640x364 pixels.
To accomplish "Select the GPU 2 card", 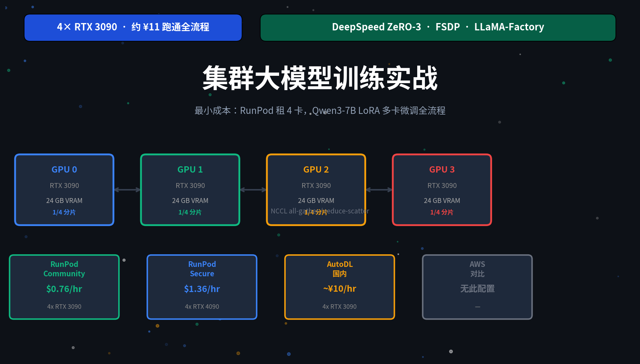I will 316,190.
